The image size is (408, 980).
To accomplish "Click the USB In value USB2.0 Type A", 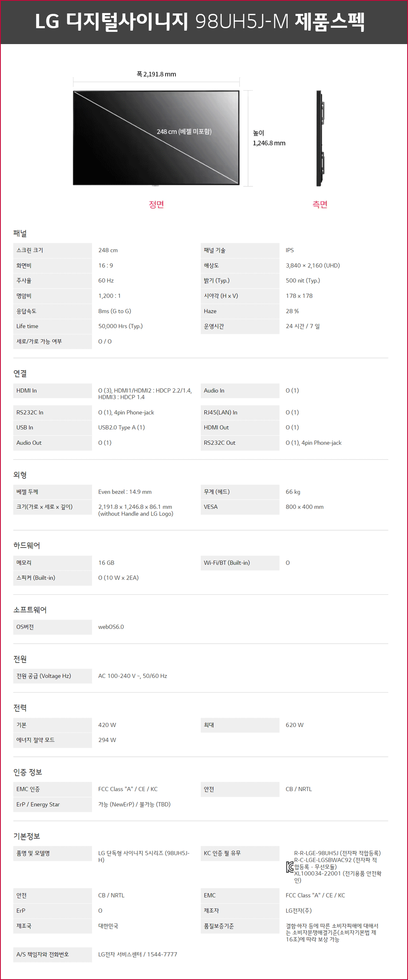I will click(122, 427).
